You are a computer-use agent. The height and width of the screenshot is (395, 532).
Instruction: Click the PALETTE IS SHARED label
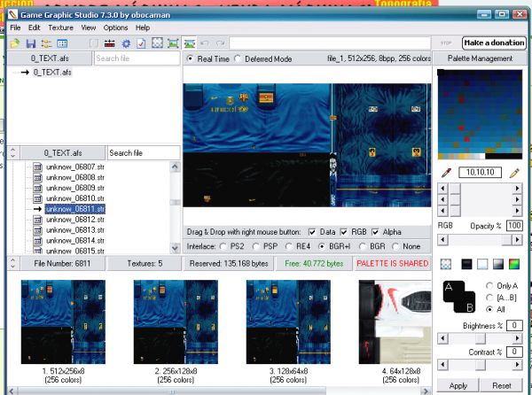tap(393, 264)
